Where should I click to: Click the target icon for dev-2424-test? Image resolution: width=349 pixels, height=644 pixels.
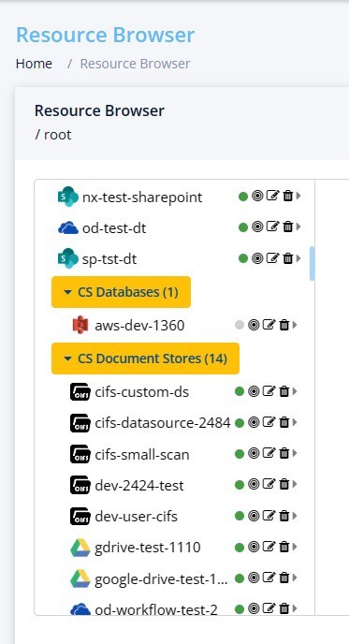point(254,484)
